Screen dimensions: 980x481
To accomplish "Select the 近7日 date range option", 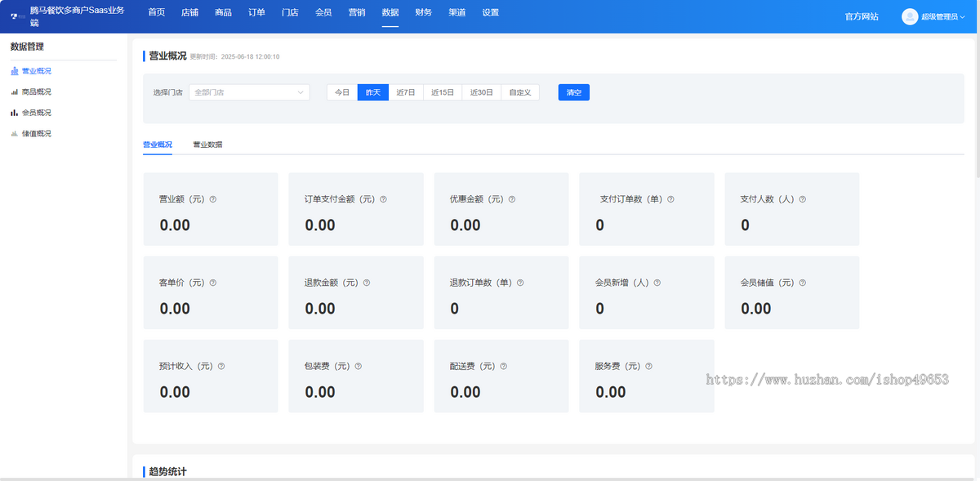I will 406,92.
